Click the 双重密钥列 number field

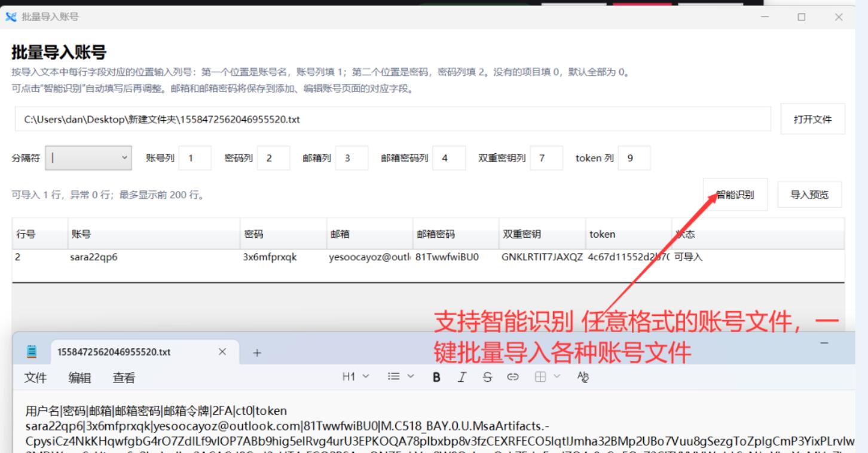[x=546, y=159]
